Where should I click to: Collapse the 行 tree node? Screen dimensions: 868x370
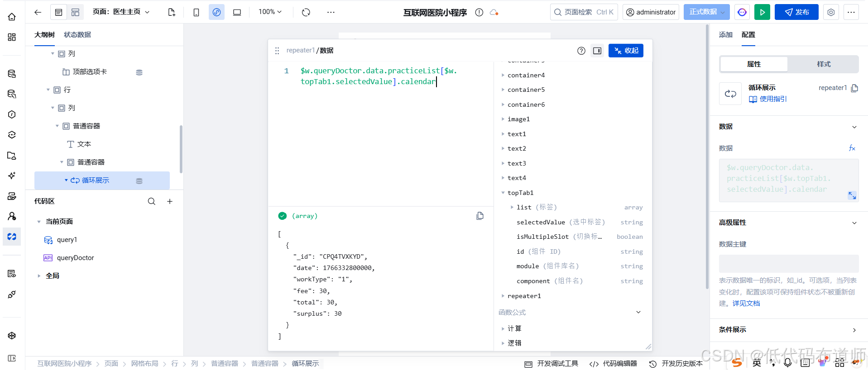click(x=48, y=90)
